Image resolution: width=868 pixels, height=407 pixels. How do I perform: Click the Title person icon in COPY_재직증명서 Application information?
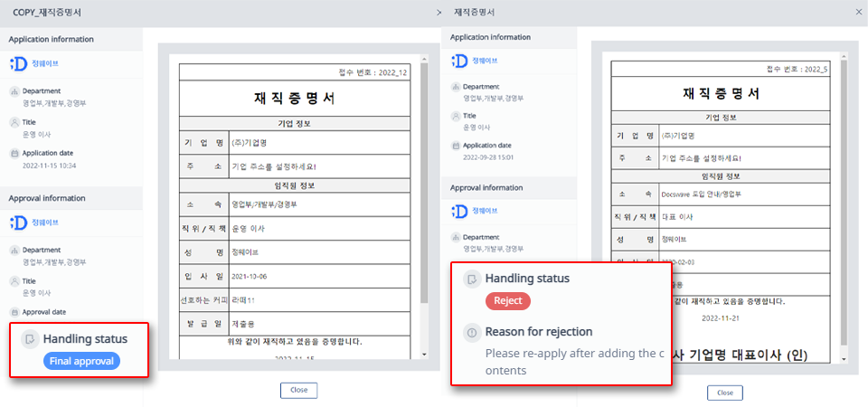15,122
